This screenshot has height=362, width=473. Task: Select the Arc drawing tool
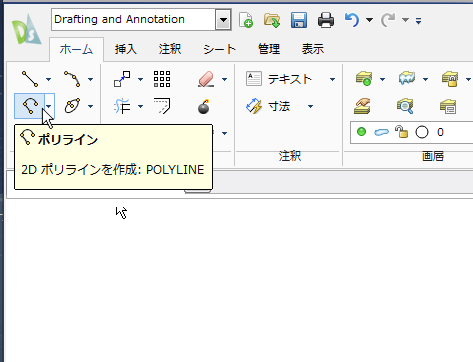[x=72, y=79]
